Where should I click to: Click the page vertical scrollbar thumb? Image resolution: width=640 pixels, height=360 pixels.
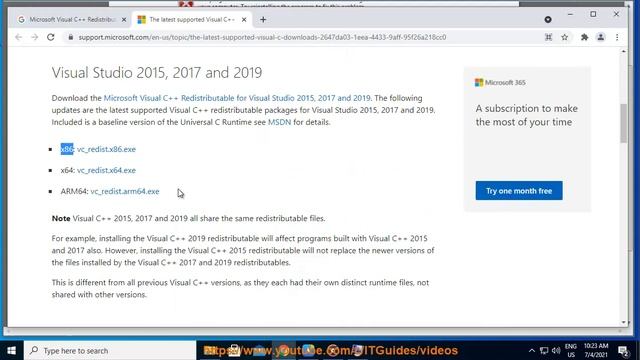pyautogui.click(x=623, y=123)
